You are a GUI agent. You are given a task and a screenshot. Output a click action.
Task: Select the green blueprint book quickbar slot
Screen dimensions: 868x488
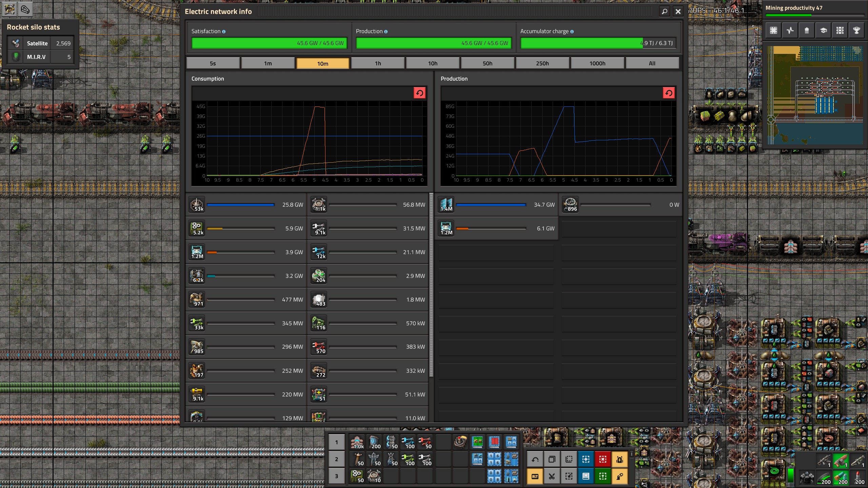(x=477, y=442)
